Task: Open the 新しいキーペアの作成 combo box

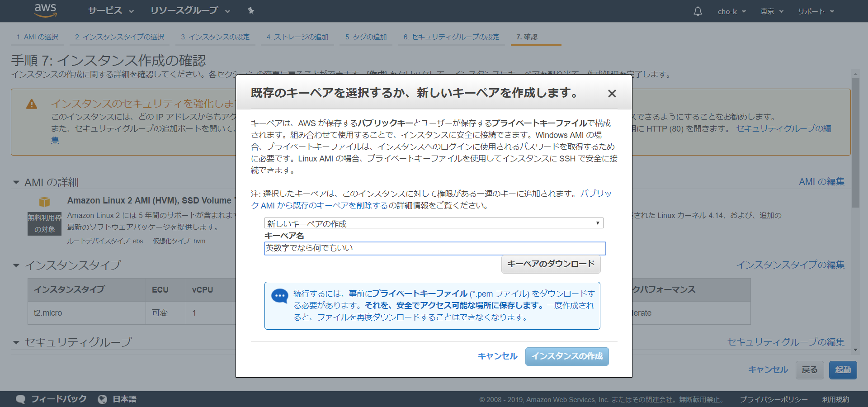Action: click(x=434, y=223)
